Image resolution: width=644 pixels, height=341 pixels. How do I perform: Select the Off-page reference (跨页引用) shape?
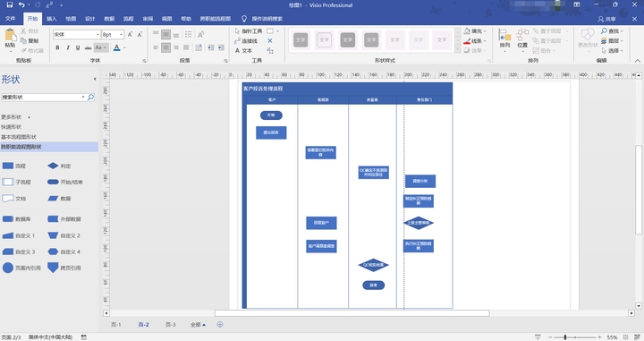(64, 268)
